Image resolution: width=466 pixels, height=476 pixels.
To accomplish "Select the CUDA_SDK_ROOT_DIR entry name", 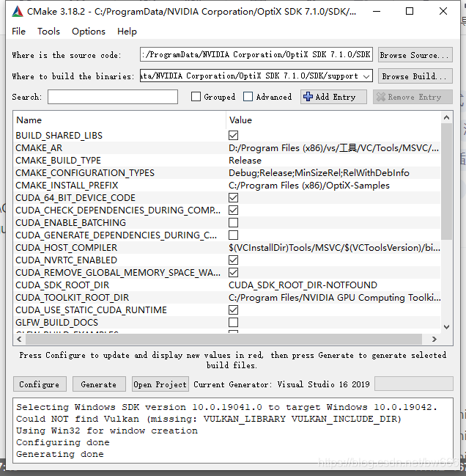I will tap(62, 285).
